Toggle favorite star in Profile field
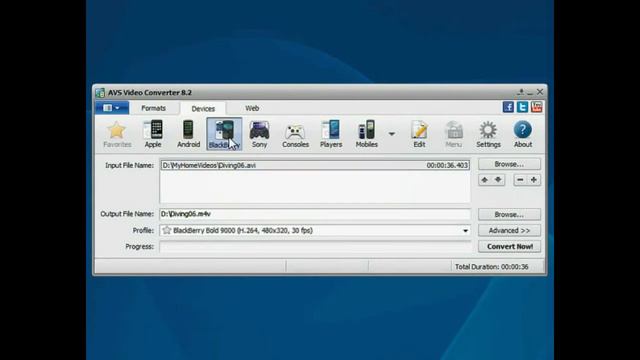 (167, 230)
